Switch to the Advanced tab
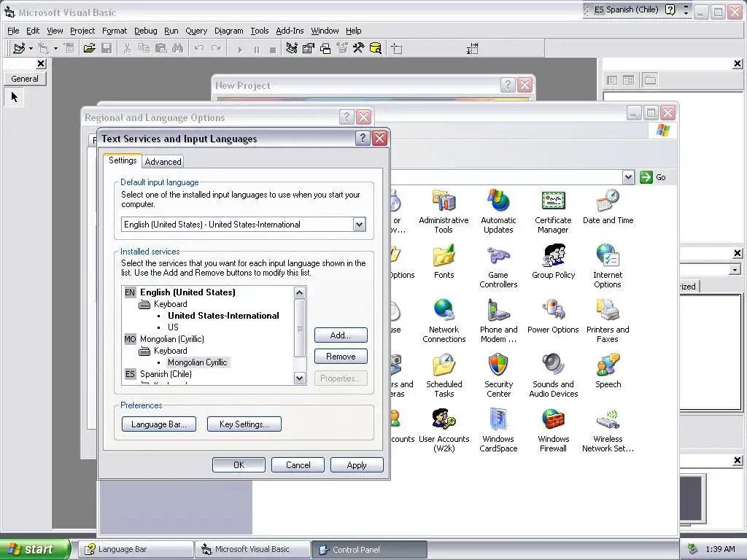The image size is (747, 560). [163, 161]
